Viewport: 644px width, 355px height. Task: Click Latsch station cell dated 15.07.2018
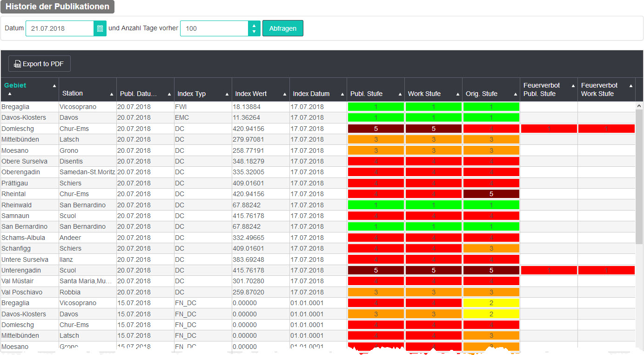pyautogui.click(x=87, y=335)
